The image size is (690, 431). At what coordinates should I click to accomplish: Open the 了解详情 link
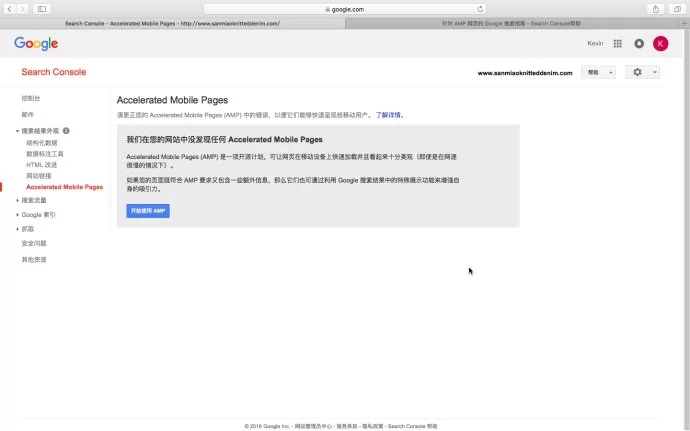[389, 115]
